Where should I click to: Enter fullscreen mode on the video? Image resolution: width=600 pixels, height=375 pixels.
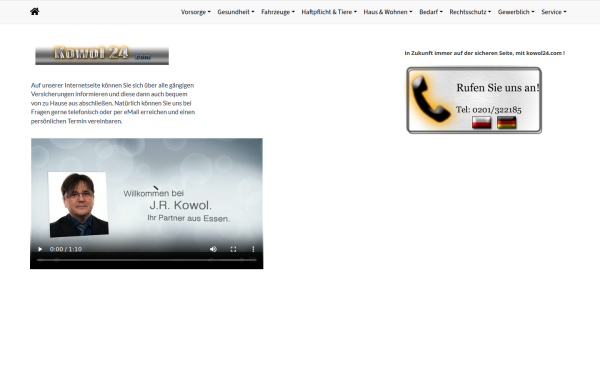pyautogui.click(x=233, y=249)
